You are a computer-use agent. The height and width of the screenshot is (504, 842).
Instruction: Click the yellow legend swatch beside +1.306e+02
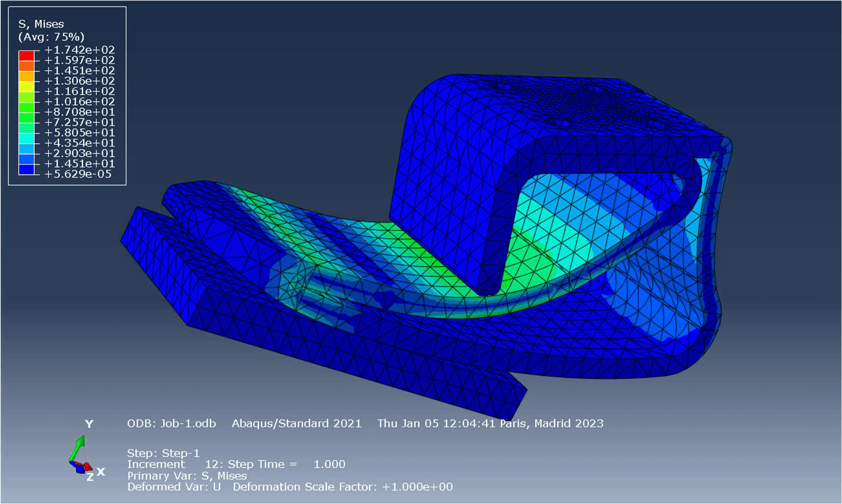click(26, 86)
